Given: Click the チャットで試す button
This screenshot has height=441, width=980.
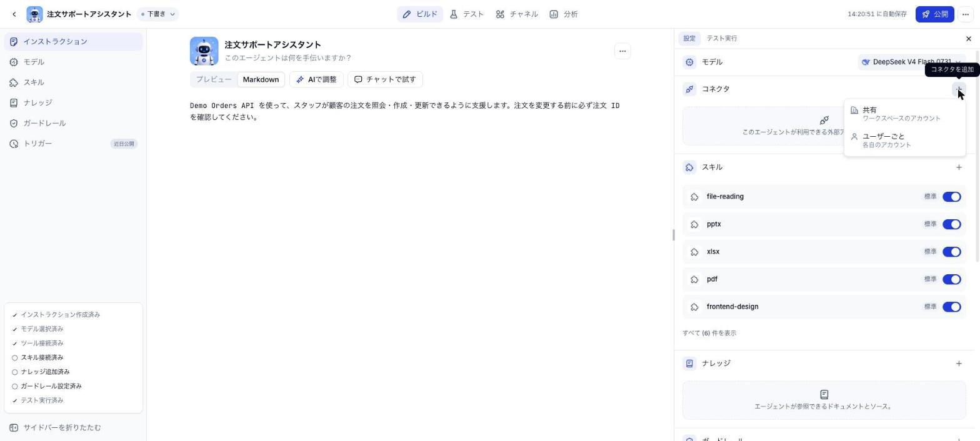Looking at the screenshot, I should 385,79.
